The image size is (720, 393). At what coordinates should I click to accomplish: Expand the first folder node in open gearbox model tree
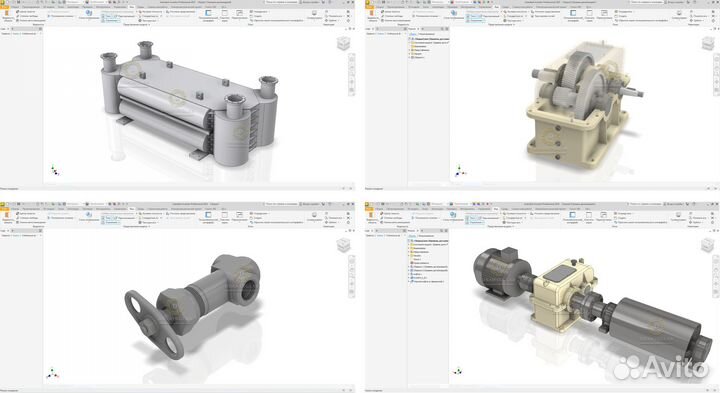tap(410, 43)
